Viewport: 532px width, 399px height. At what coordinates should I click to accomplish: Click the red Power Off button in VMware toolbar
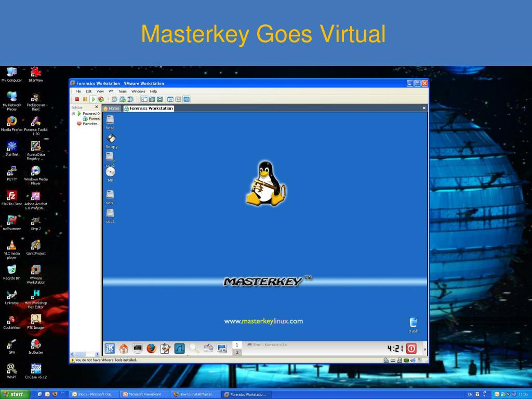(77, 99)
